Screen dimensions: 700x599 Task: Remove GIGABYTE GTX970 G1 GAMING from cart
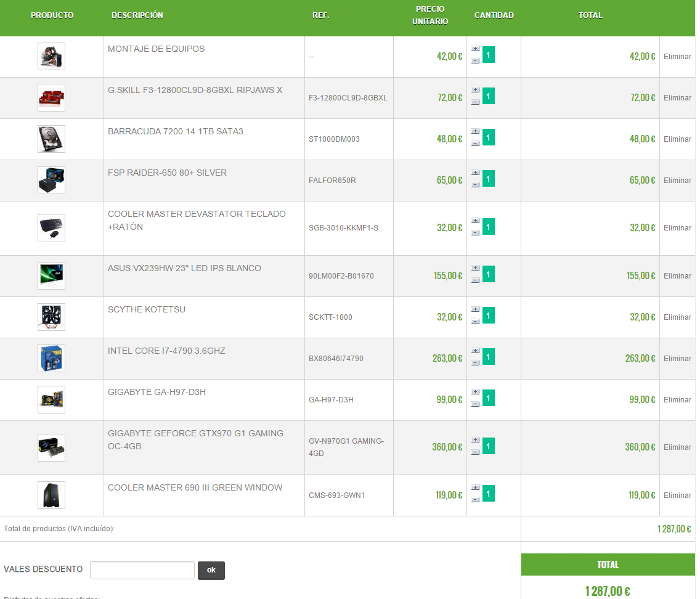pyautogui.click(x=677, y=447)
